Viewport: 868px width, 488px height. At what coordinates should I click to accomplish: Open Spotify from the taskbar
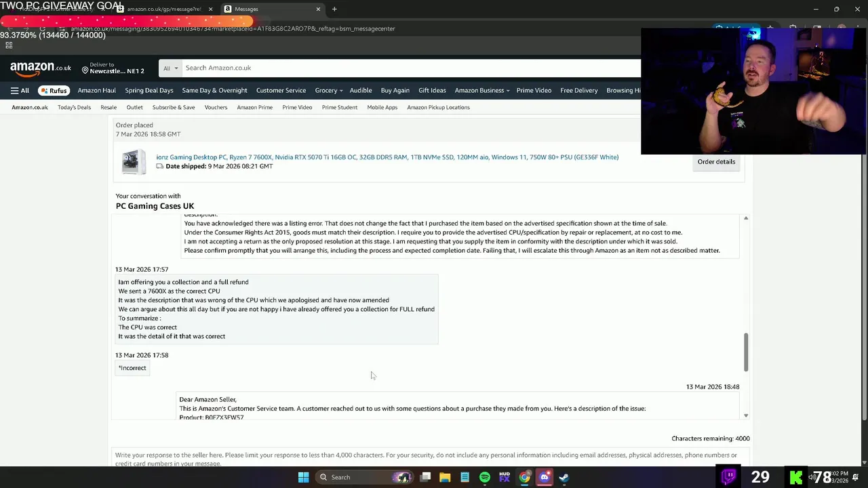click(x=484, y=477)
